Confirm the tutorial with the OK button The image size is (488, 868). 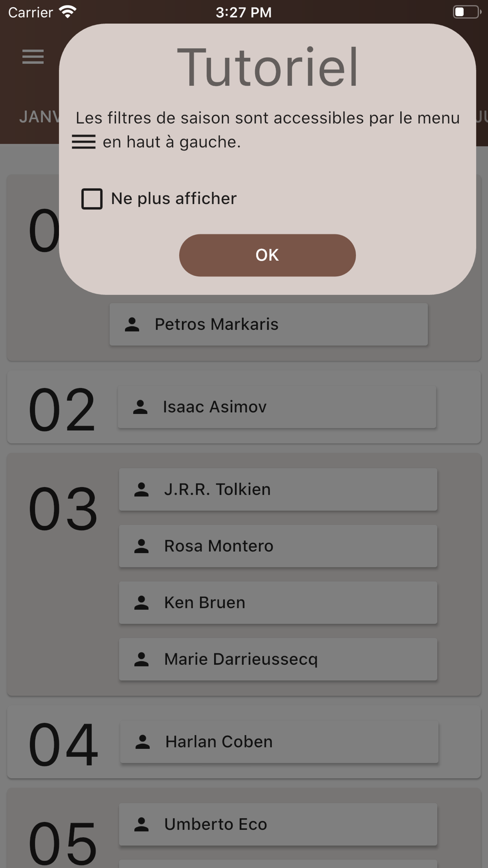click(x=267, y=255)
